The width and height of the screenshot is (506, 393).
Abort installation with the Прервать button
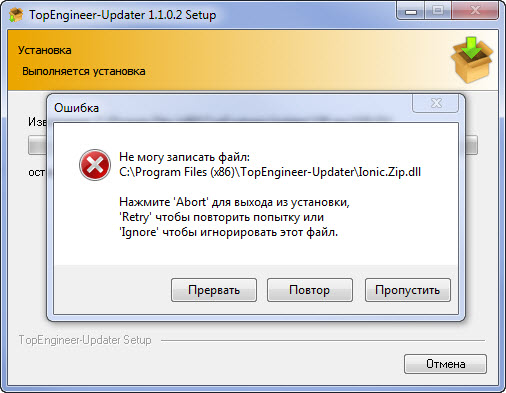click(x=214, y=290)
